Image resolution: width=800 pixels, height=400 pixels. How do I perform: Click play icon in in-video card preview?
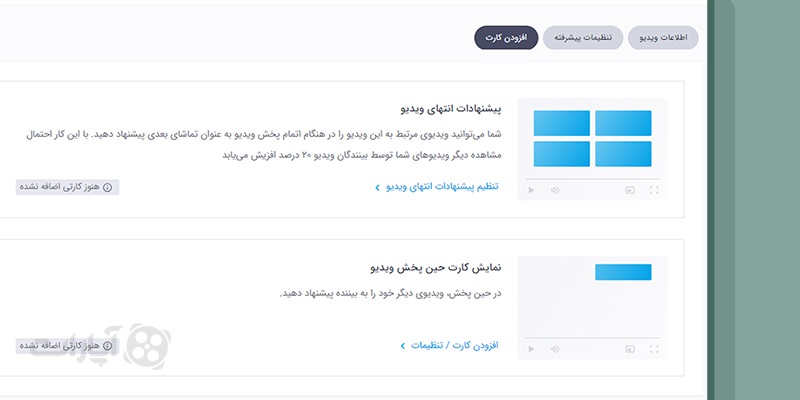pyautogui.click(x=531, y=349)
